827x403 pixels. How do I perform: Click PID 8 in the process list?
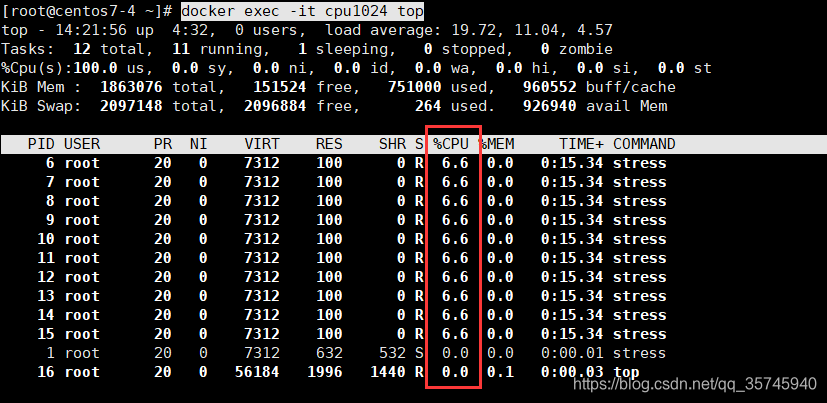50,201
